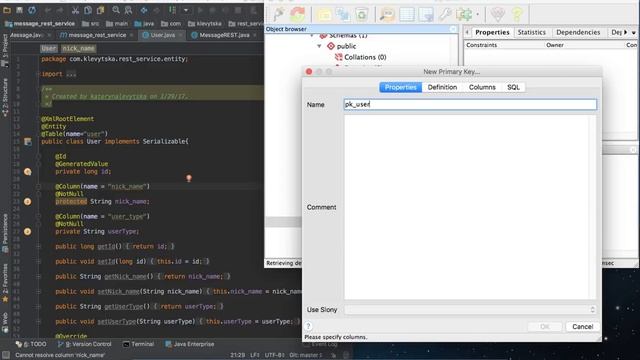Image resolution: width=640 pixels, height=360 pixels.
Task: Guru hint icon in pgAdmin toolbar
Action: pos(498,15)
